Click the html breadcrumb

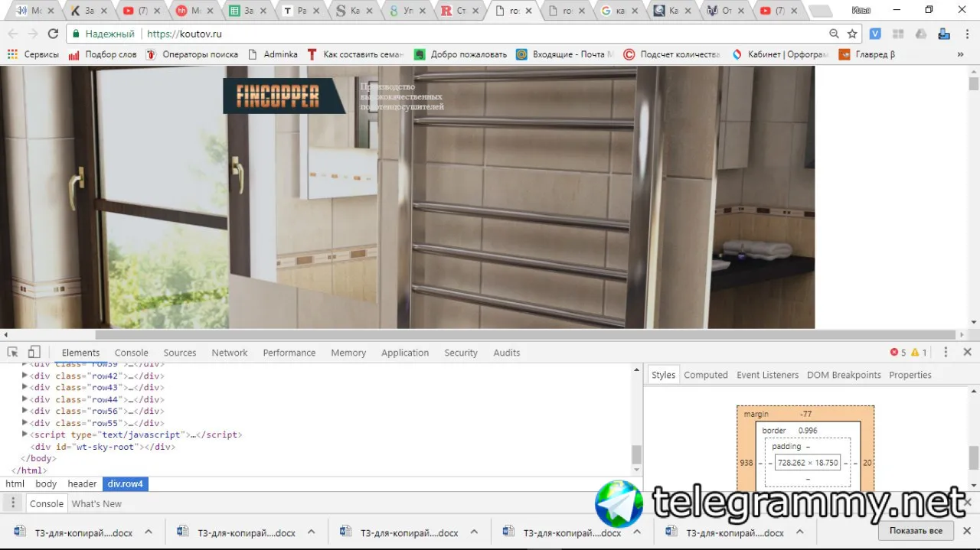coord(15,483)
